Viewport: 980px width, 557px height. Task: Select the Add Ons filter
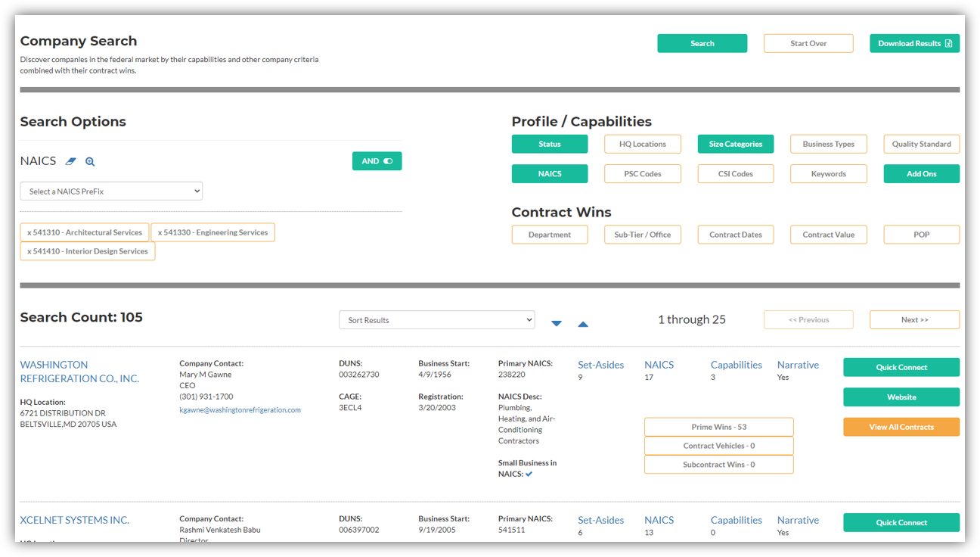pyautogui.click(x=922, y=173)
